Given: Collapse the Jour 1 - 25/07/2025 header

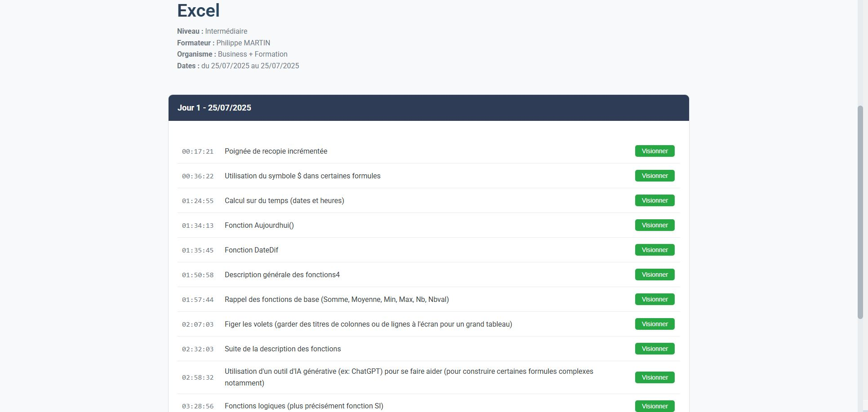Looking at the screenshot, I should tap(428, 108).
